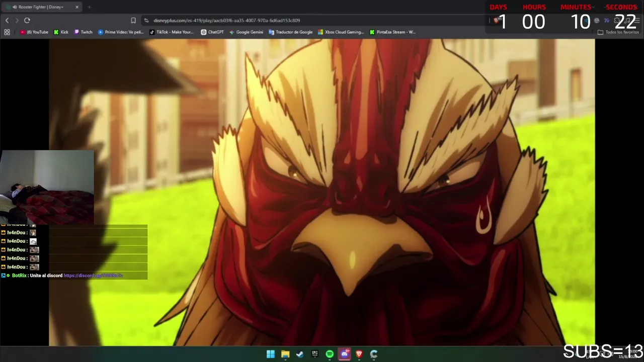Click the BotRix username in chat

[x=19, y=276]
